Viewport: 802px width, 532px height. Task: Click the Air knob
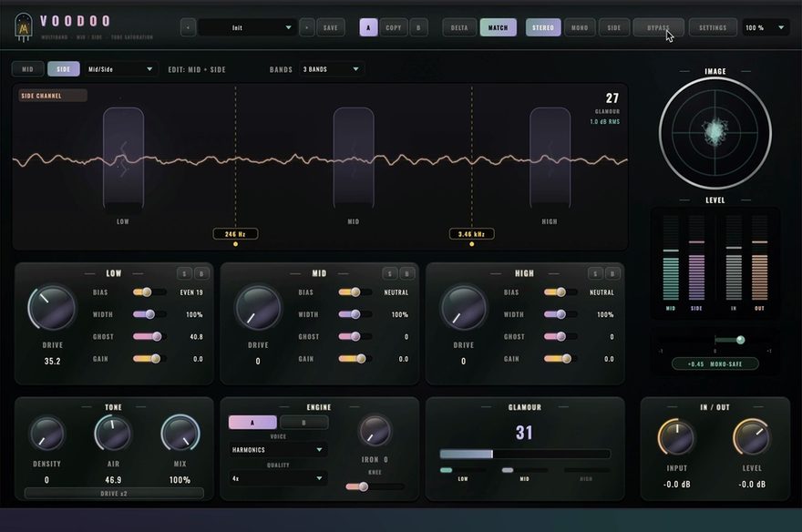tap(113, 434)
